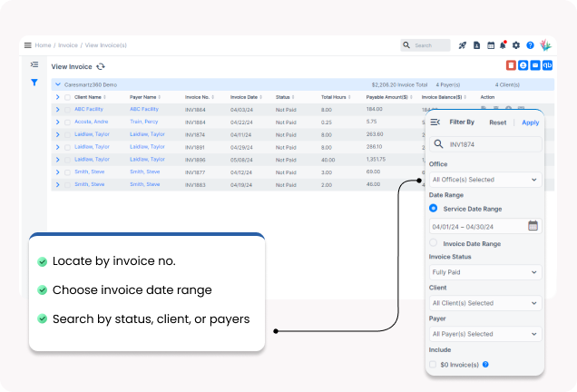Expand the sidebar indent icon
This screenshot has width=577, height=392.
[34, 64]
